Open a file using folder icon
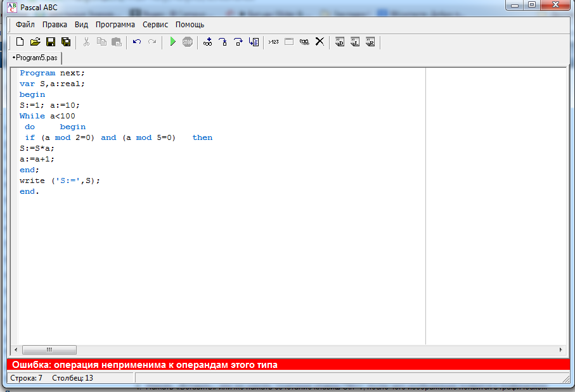 tap(36, 42)
